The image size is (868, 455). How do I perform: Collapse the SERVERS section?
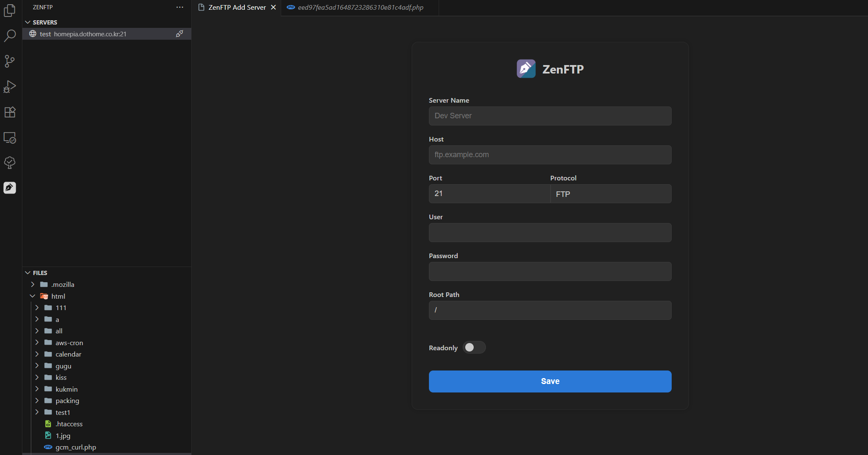click(x=28, y=22)
